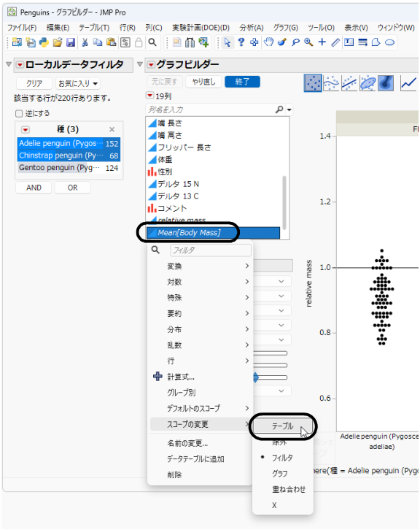Image resolution: width=420 pixels, height=530 pixels.
Task: Click the New Data Table toolbar icon
Action: (x=17, y=42)
